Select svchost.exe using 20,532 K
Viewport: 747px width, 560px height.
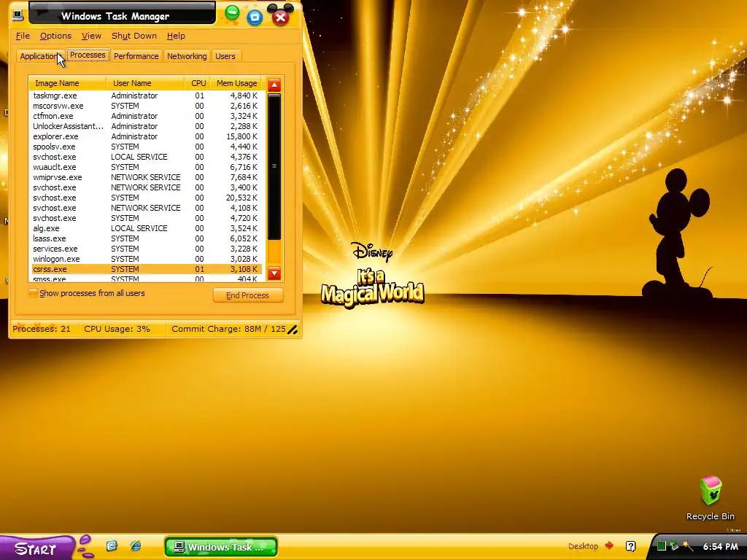click(x=146, y=198)
